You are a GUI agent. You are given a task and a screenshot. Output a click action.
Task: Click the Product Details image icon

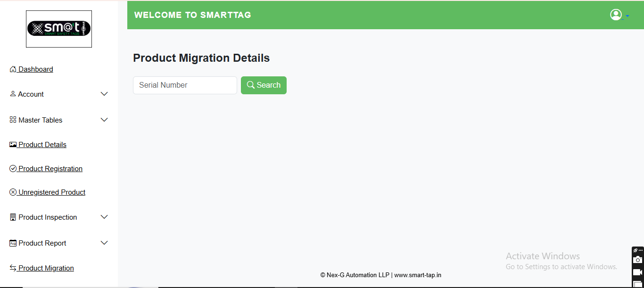13,145
